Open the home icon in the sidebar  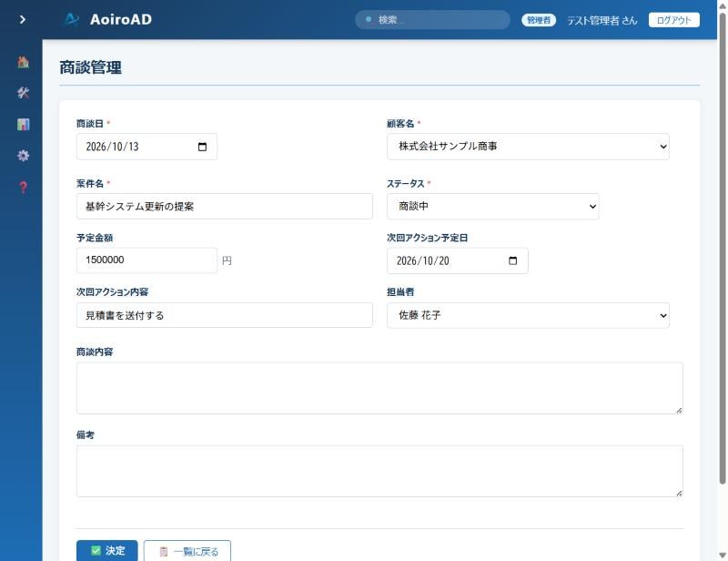click(23, 62)
